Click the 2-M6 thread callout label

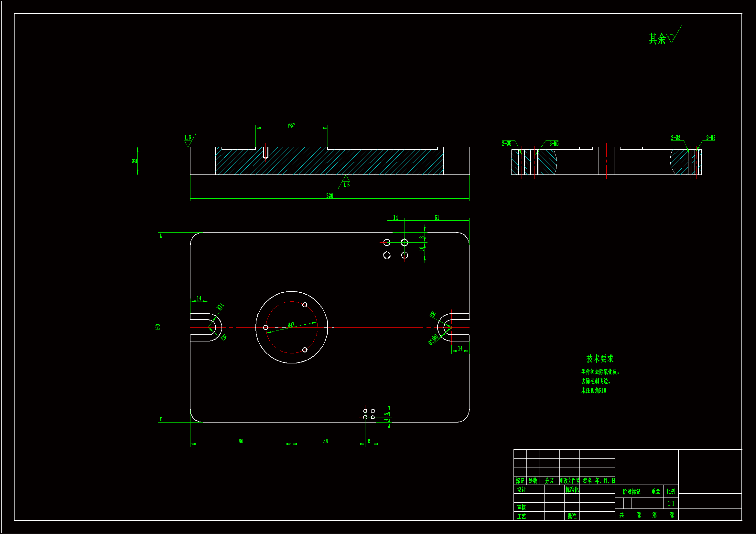click(554, 143)
